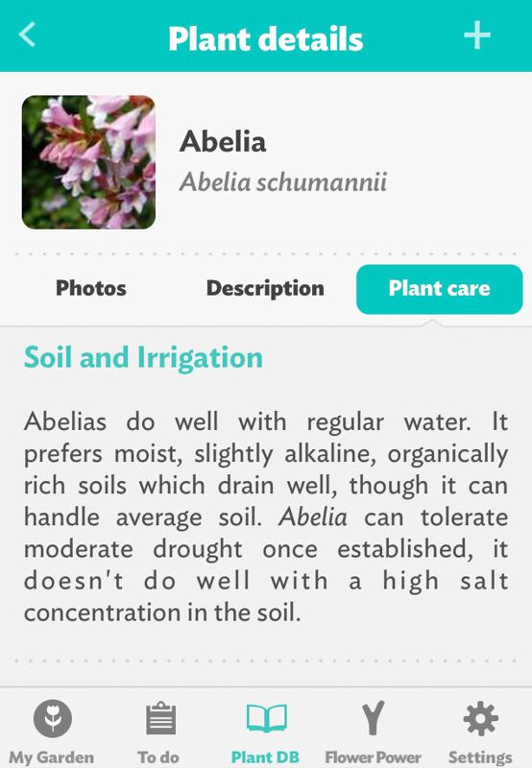Click the Flower Power label
The width and height of the screenshot is (532, 768).
374,756
